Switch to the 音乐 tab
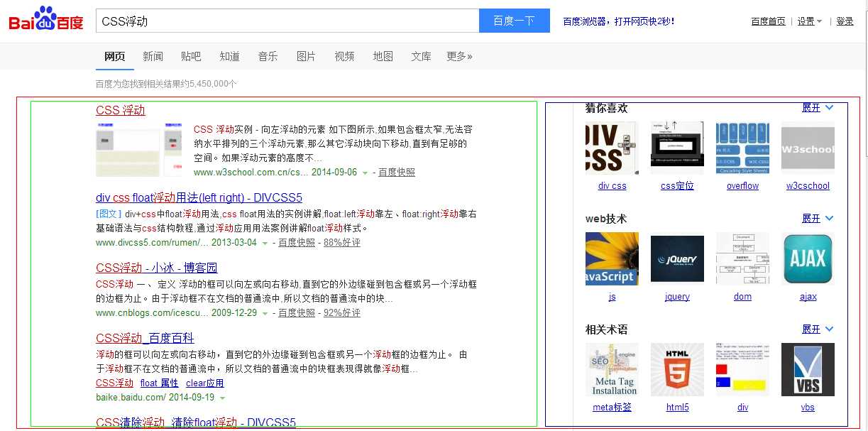 (x=268, y=56)
